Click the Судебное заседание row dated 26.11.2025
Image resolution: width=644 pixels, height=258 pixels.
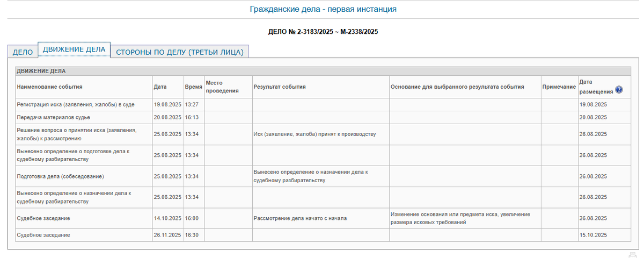click(x=324, y=235)
